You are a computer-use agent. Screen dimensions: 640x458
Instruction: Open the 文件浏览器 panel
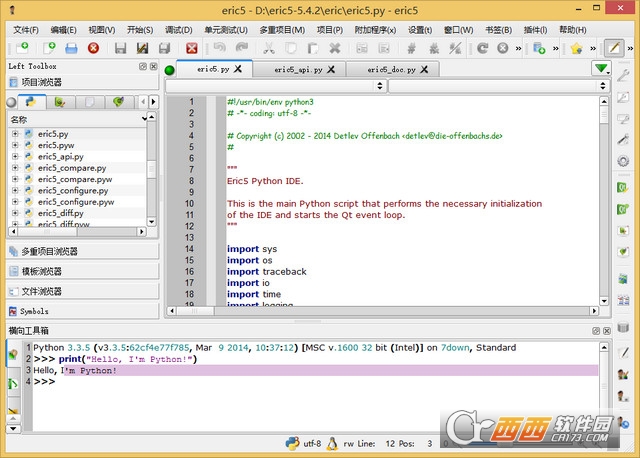(43, 291)
